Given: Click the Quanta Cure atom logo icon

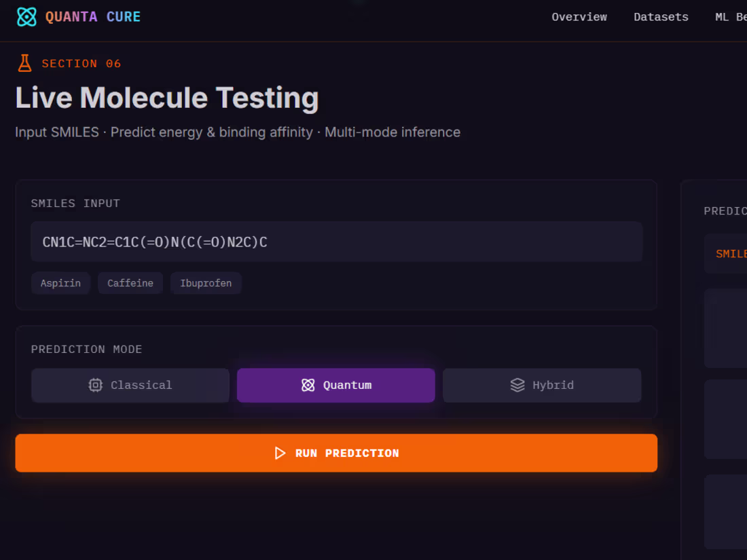Looking at the screenshot, I should pos(26,17).
